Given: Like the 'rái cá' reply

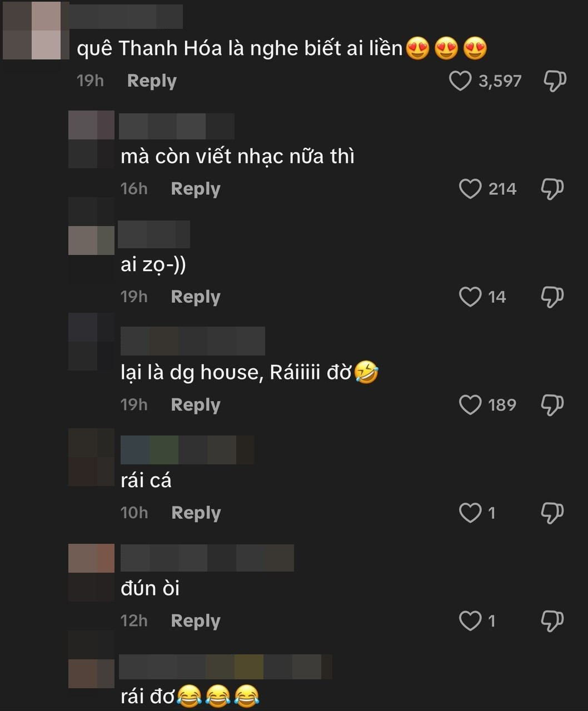Looking at the screenshot, I should pyautogui.click(x=470, y=513).
